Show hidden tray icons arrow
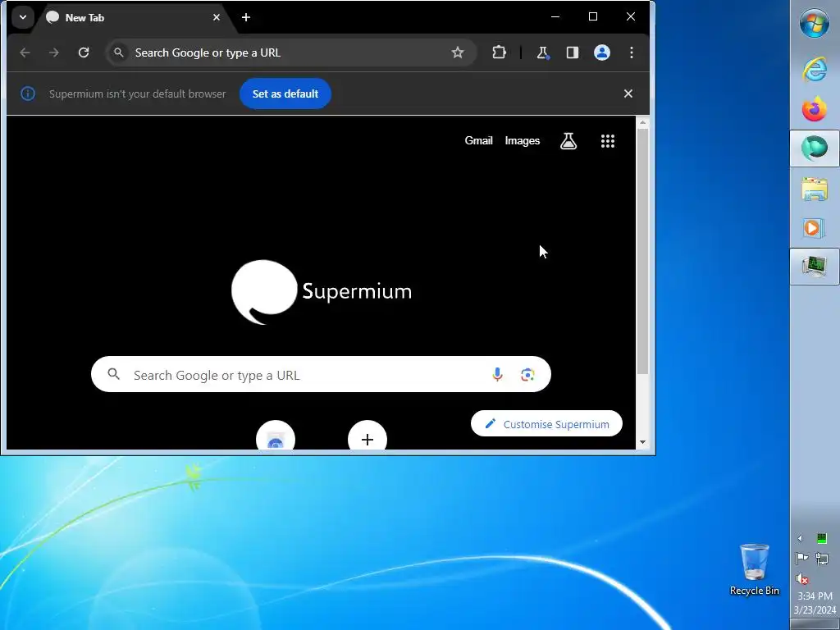This screenshot has width=840, height=630. [x=800, y=538]
